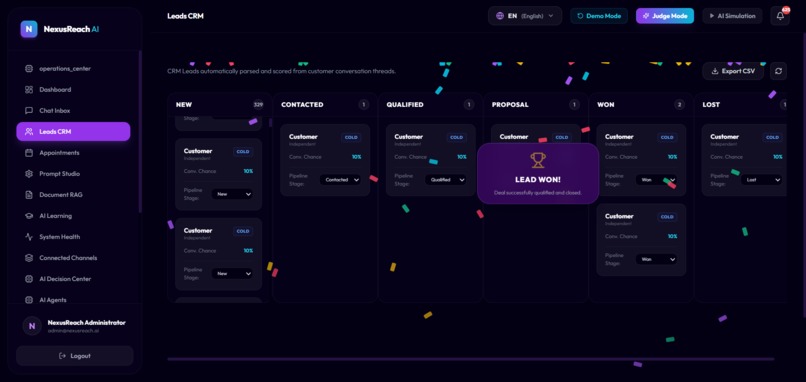
Task: Open the EN (English) language dropdown
Action: (525, 16)
